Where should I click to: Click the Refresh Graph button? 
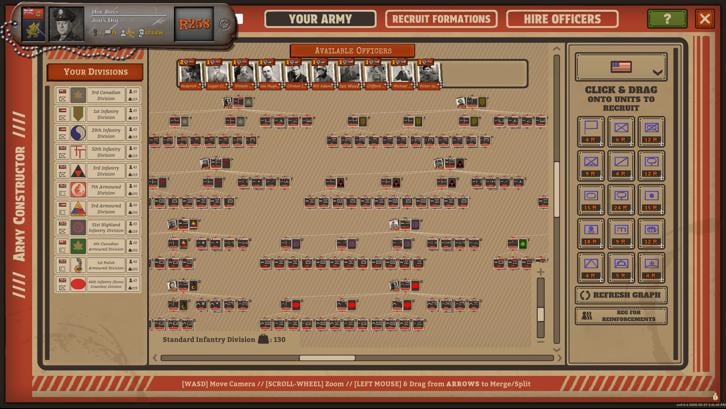click(620, 295)
